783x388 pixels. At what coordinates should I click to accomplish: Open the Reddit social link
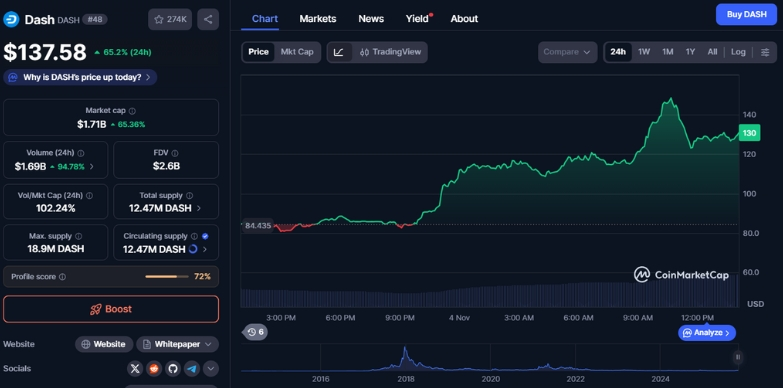coord(154,369)
